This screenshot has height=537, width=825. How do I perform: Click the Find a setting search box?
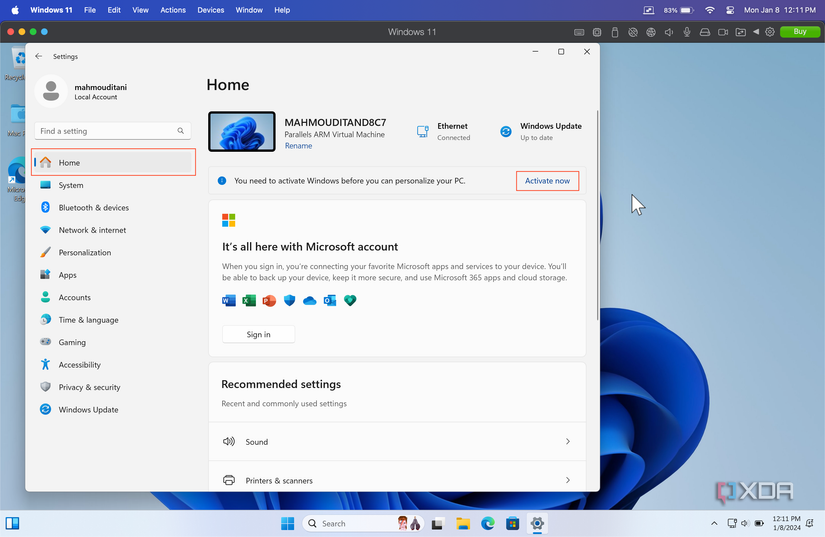tap(113, 131)
